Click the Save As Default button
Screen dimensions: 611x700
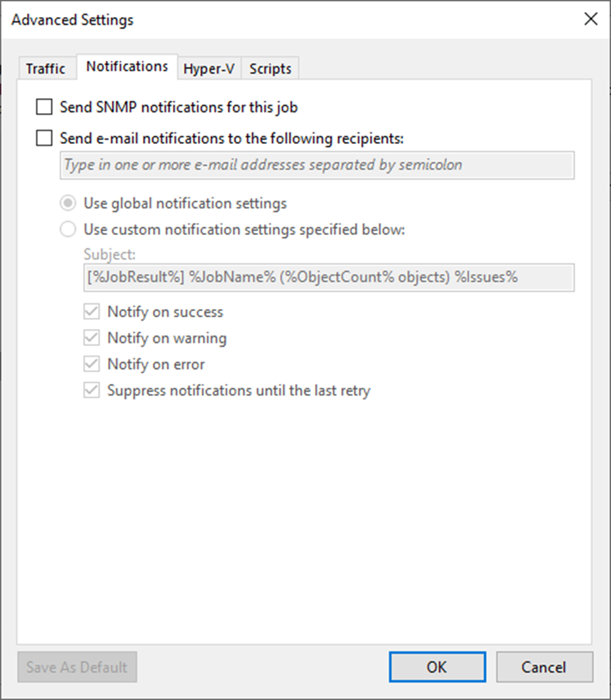point(77,667)
